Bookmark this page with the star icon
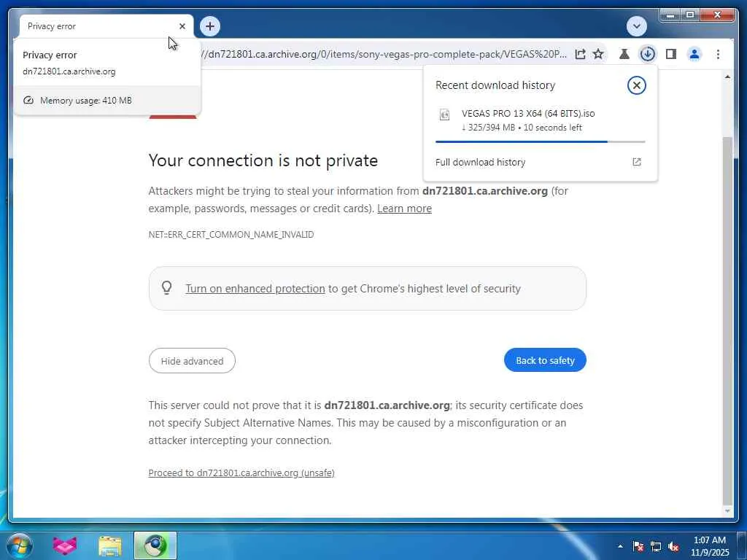747x560 pixels. coord(598,54)
